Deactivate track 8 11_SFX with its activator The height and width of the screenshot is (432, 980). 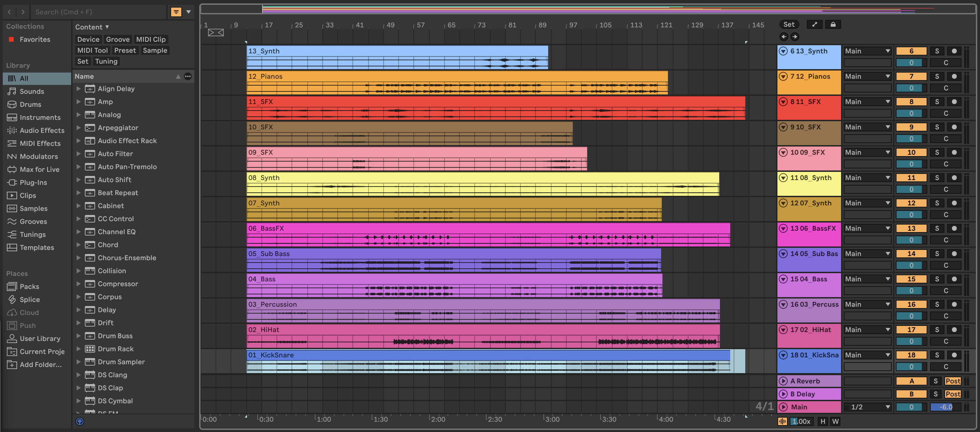coord(911,102)
